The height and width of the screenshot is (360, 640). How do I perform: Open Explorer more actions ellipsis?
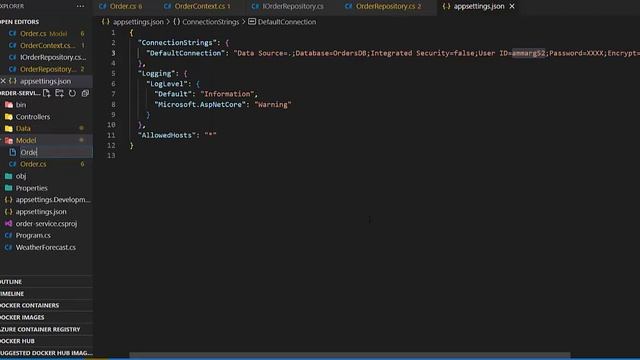(80, 6)
